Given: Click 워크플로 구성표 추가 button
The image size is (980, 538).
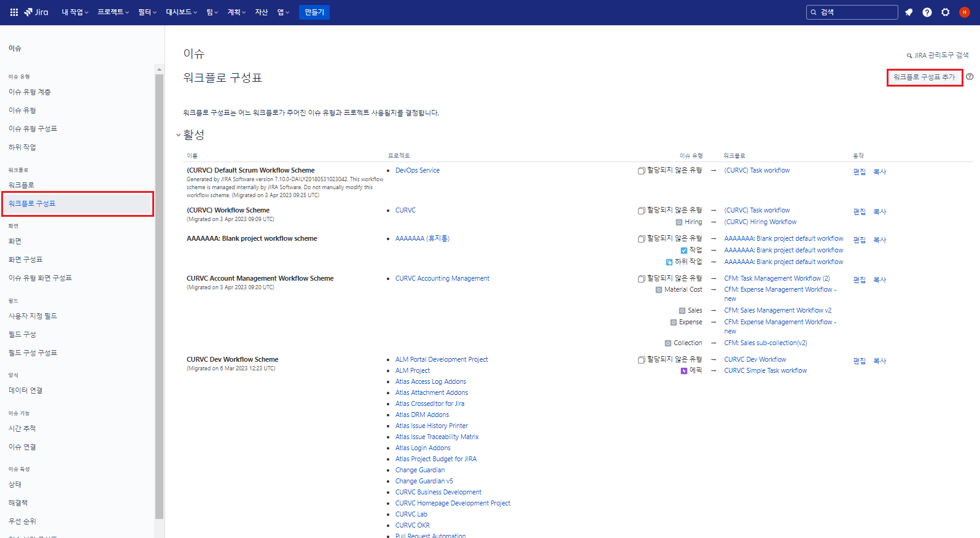Looking at the screenshot, I should tap(925, 77).
